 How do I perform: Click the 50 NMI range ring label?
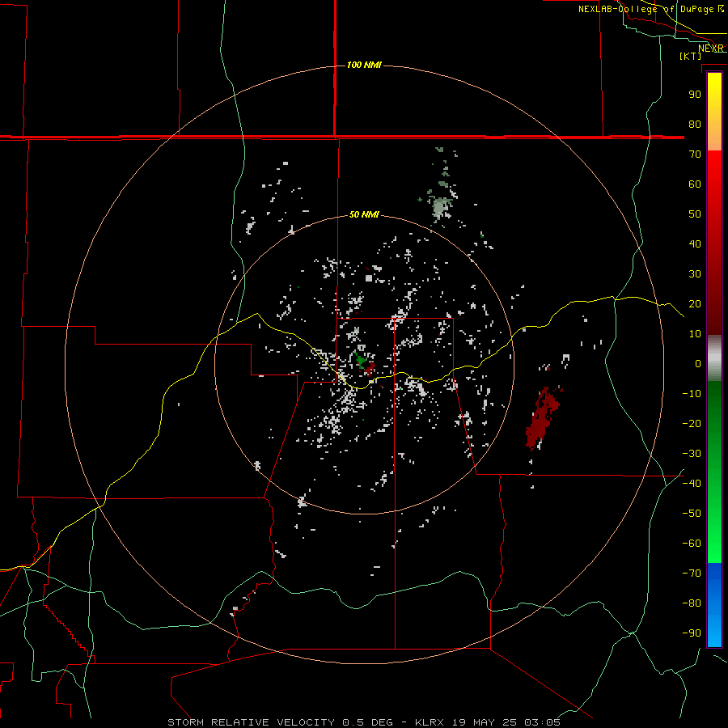[364, 214]
